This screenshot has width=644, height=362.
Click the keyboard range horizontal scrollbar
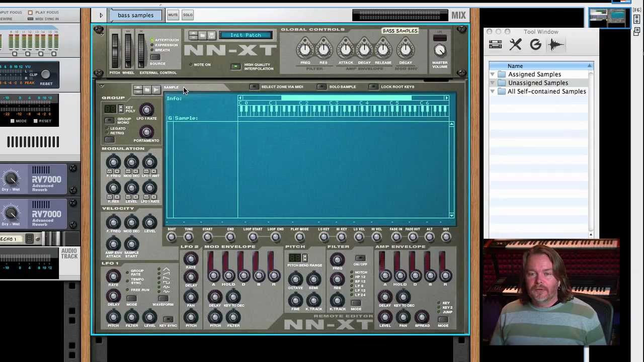344,98
